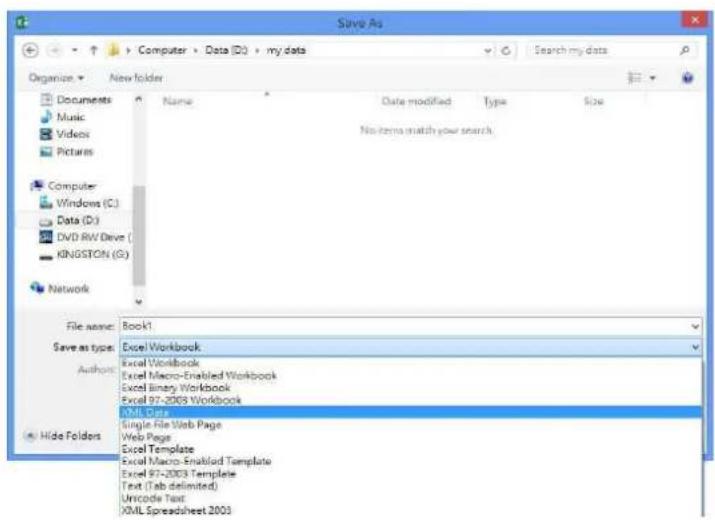Select Windows (C:) drive

79,203
